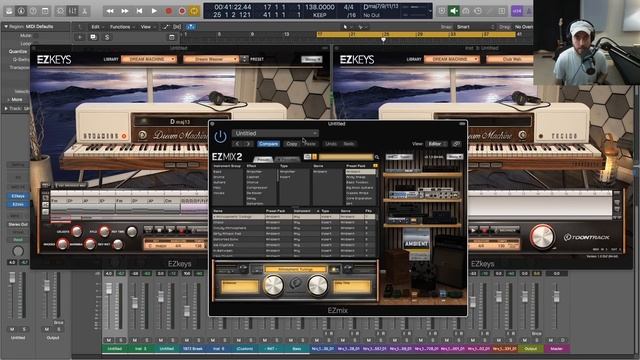Open the Untitled preset dropdown in EZmix window
The height and width of the screenshot is (360, 640).
[x=275, y=133]
